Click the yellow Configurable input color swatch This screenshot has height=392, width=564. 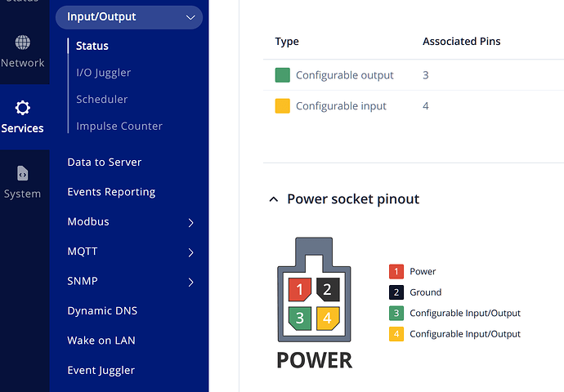pyautogui.click(x=283, y=106)
